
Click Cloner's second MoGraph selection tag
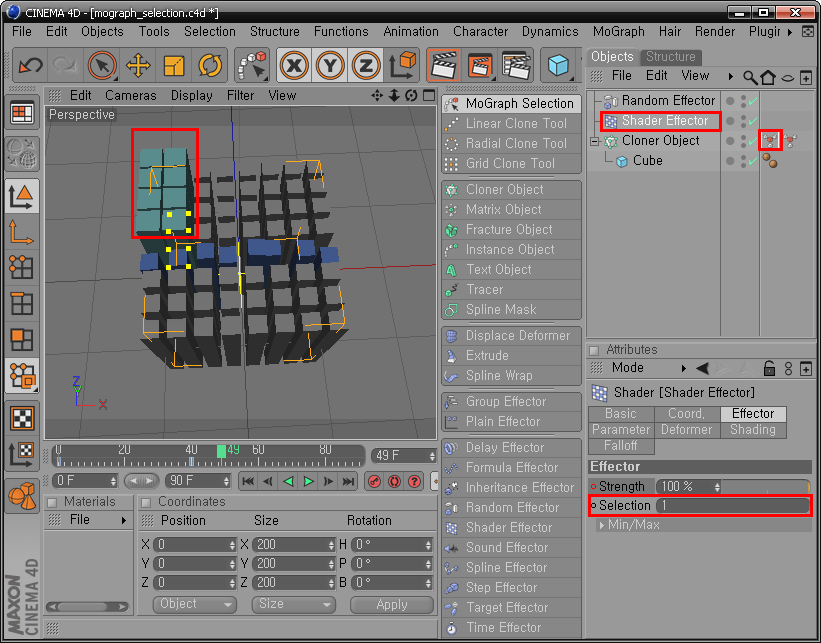tap(790, 140)
